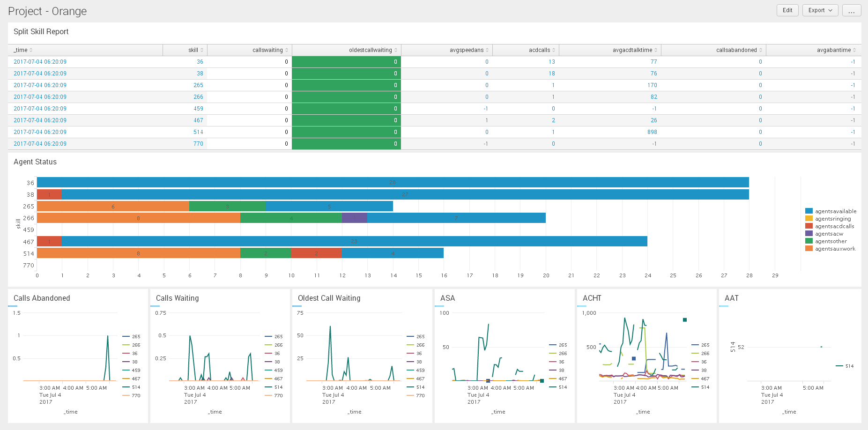Click the avgspeedans sort icon
Image resolution: width=868 pixels, height=430 pixels.
487,50
